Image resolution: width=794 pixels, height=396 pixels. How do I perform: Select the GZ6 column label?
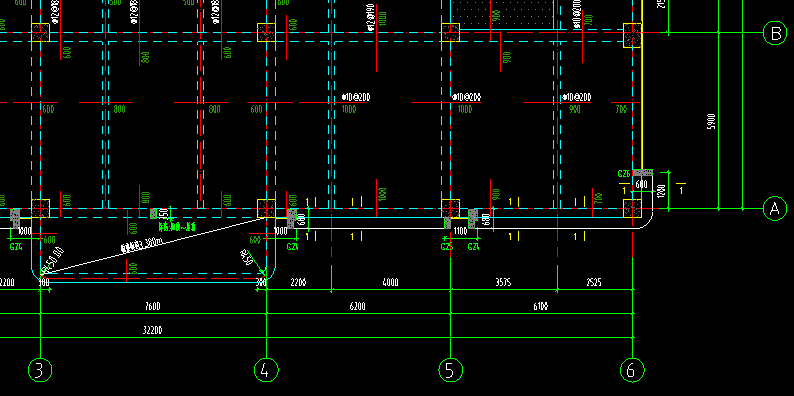624,174
